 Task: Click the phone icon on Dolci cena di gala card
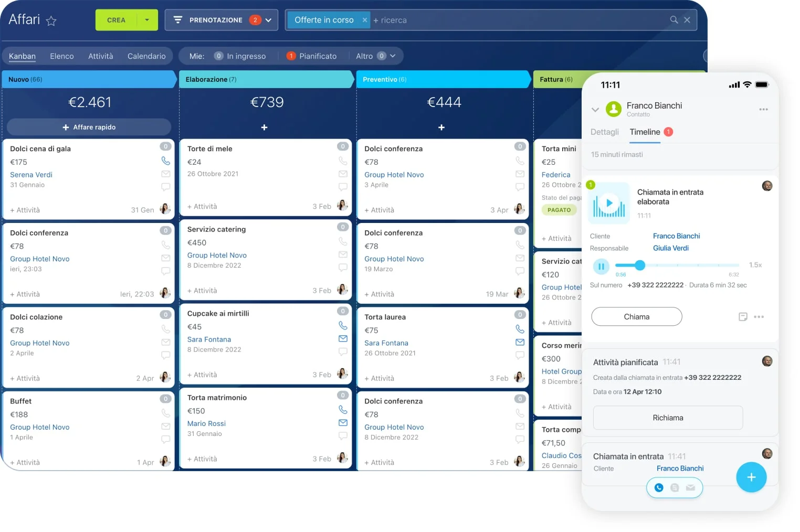[x=165, y=161]
